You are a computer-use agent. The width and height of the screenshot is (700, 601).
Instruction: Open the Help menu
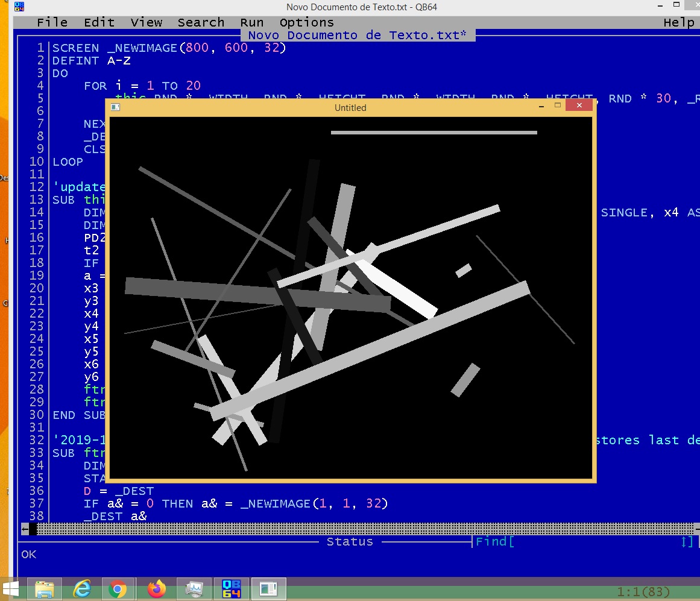coord(678,22)
